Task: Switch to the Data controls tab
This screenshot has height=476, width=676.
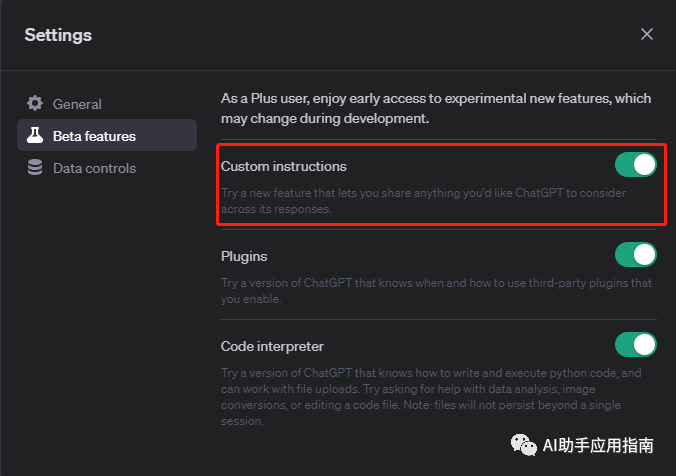Action: click(x=94, y=168)
